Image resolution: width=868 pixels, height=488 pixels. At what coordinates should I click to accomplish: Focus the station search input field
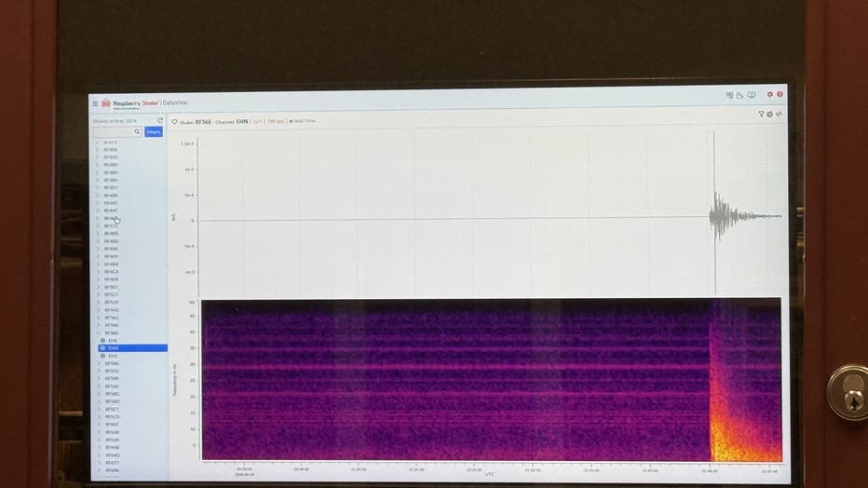pos(114,132)
